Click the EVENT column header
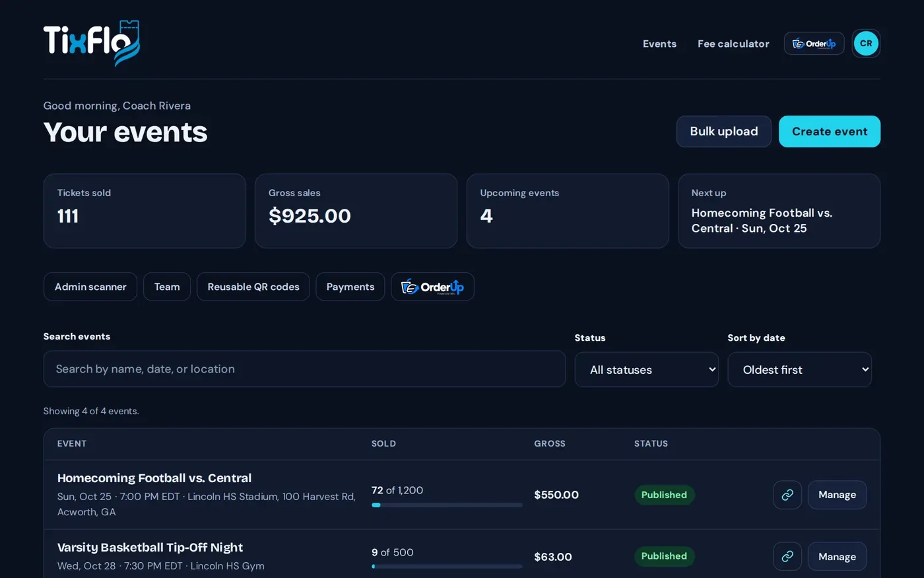 (x=72, y=444)
